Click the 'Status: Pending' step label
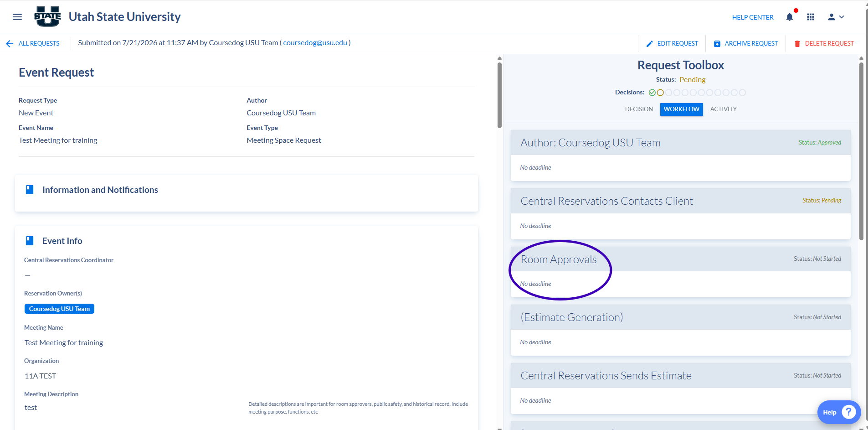The width and height of the screenshot is (868, 430). (822, 201)
